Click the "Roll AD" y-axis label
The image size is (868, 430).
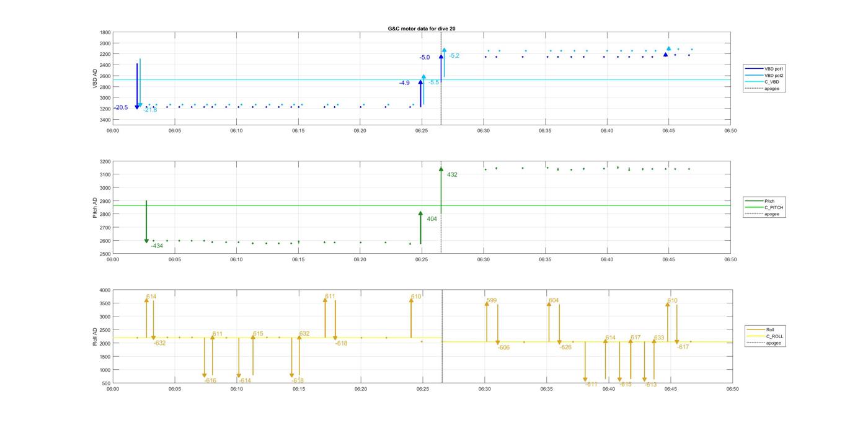[95, 336]
